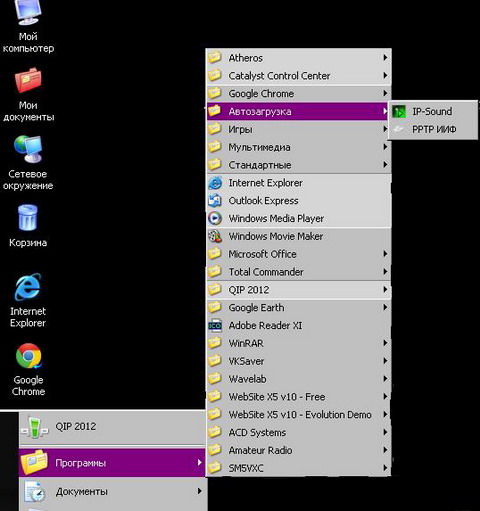Viewport: 480px width, 511px height.
Task: Click the QIP 2012 icon in Start menu
Action: pos(35,427)
